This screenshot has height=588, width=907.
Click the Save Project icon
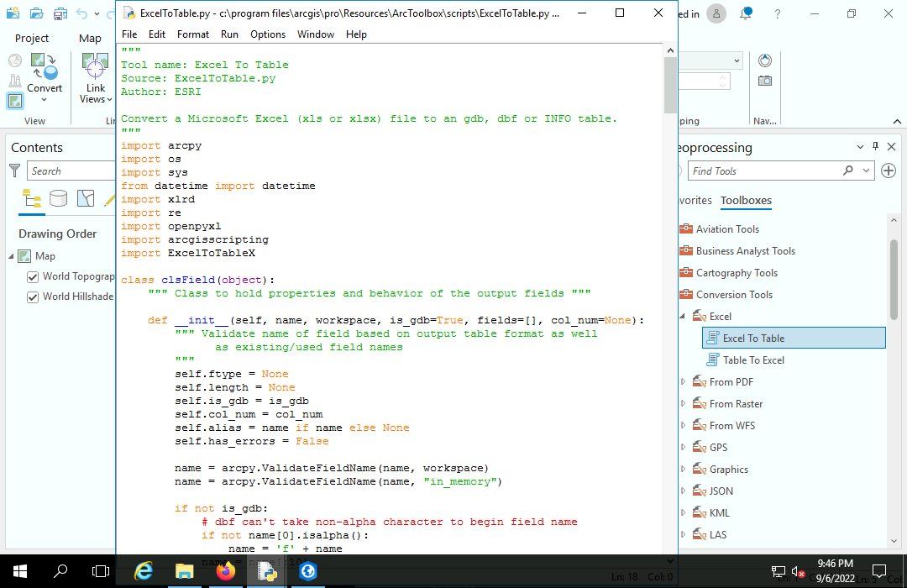(60, 13)
